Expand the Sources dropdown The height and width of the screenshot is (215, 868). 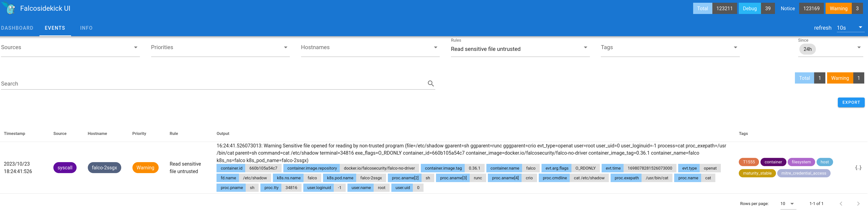point(70,48)
